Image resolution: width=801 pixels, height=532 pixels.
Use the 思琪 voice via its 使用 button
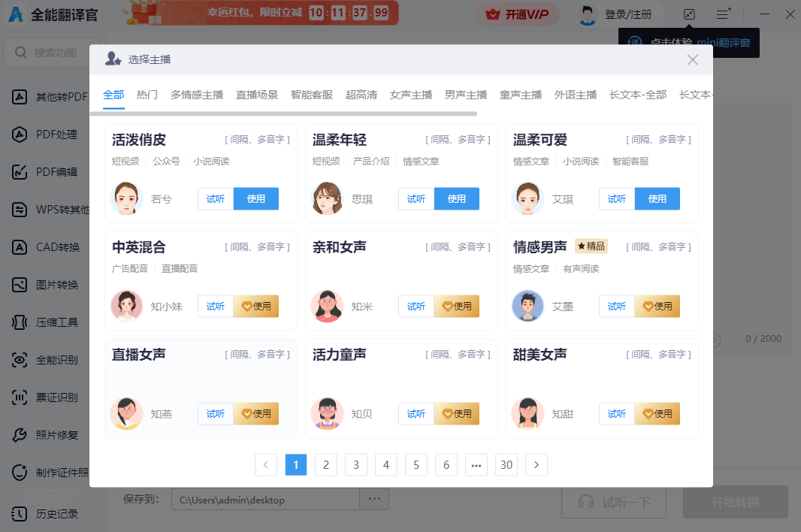tap(457, 198)
